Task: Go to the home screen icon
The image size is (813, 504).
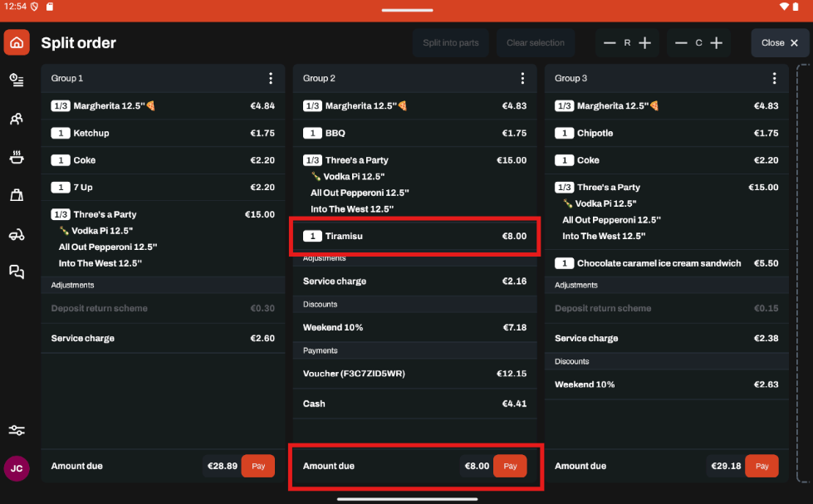Action: tap(17, 42)
